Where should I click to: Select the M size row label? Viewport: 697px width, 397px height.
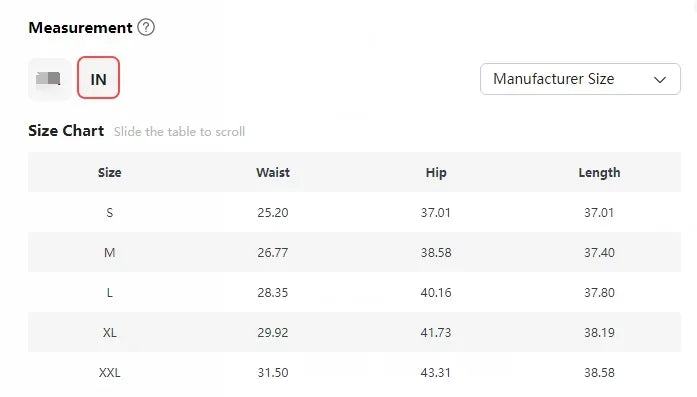click(109, 253)
